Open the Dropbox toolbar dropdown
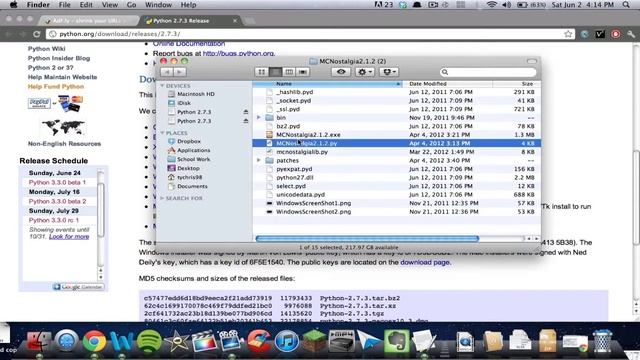 [388, 72]
